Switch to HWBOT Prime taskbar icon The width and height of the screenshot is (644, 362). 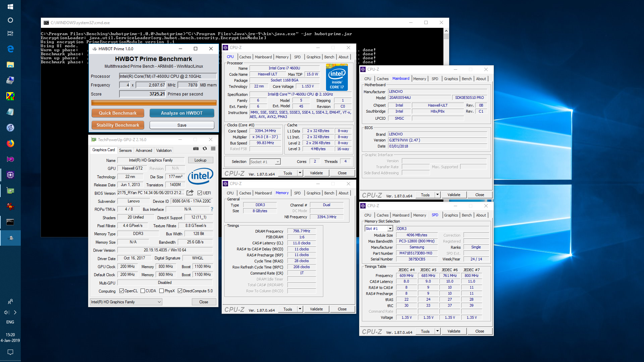[x=10, y=238]
